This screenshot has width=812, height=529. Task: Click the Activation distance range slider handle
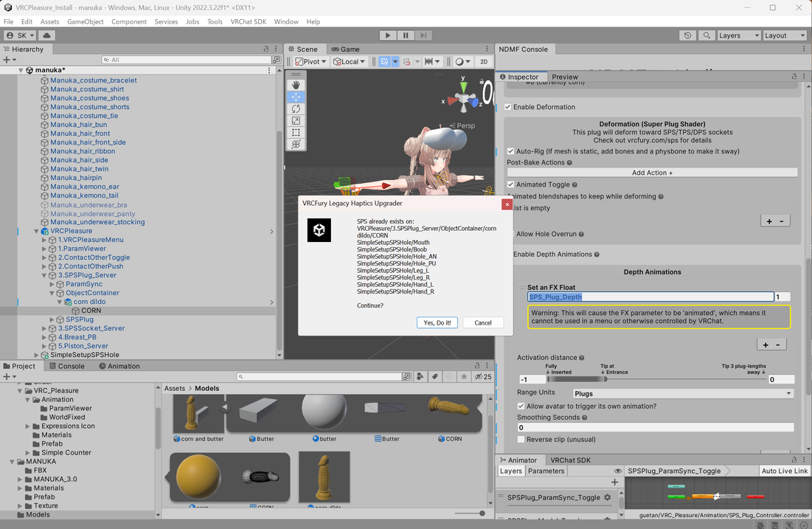coord(605,379)
